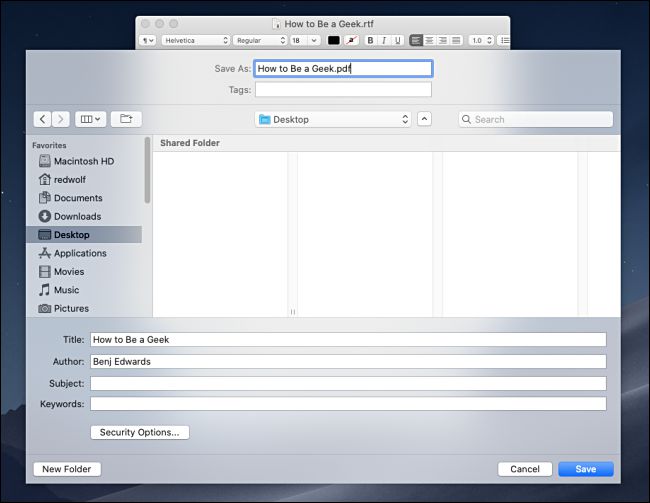
Task: Click the Downloads arrow icon
Action: pyautogui.click(x=44, y=216)
